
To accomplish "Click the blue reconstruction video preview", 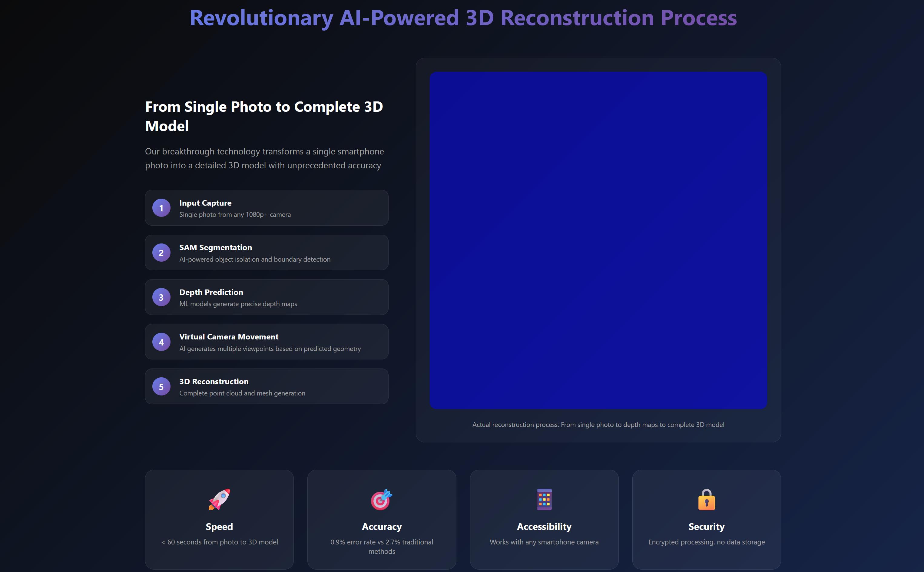I will coord(598,240).
